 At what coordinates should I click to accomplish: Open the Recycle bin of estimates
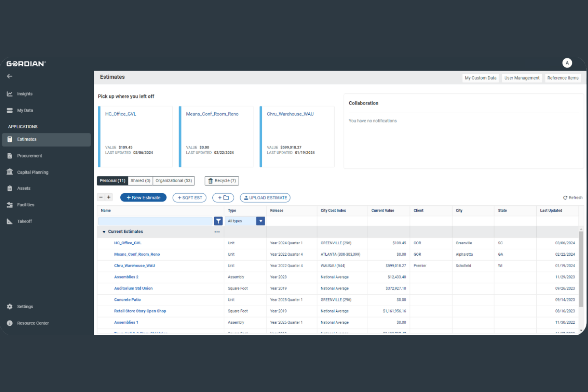coord(221,181)
